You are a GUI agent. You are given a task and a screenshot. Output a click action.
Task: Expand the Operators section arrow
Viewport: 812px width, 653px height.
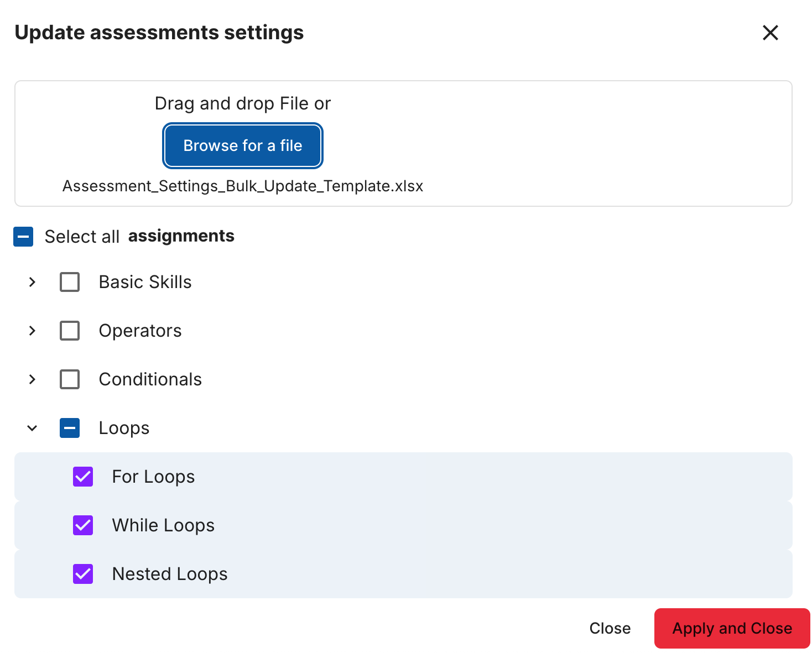pyautogui.click(x=32, y=331)
